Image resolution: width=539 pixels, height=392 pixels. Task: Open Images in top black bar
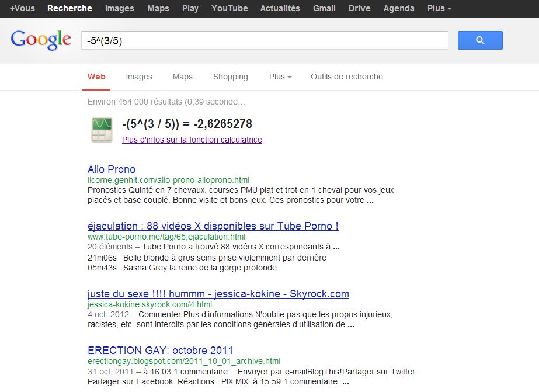pyautogui.click(x=120, y=8)
